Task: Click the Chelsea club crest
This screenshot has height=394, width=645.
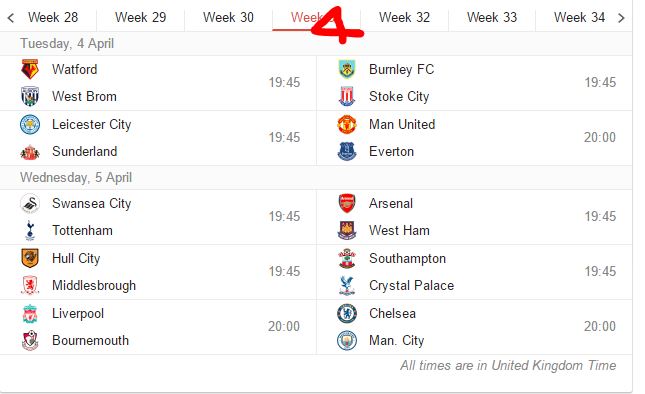Action: coord(347,313)
